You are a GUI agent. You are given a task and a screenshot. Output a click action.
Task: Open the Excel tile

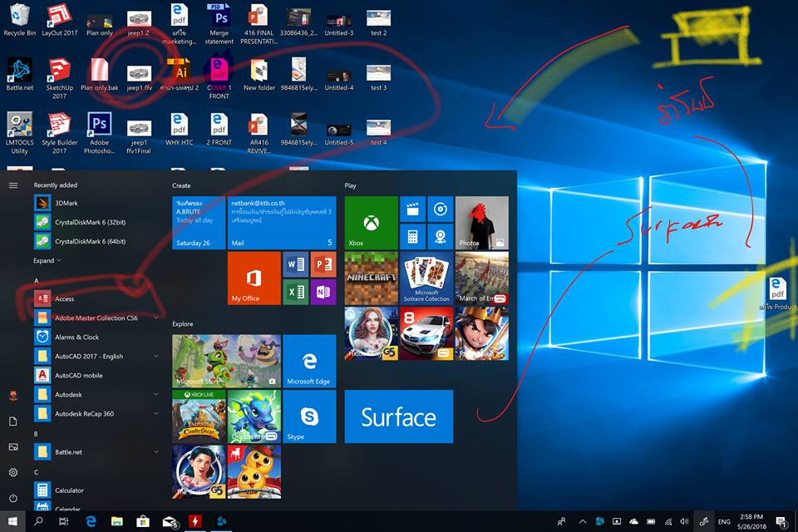tap(296, 292)
